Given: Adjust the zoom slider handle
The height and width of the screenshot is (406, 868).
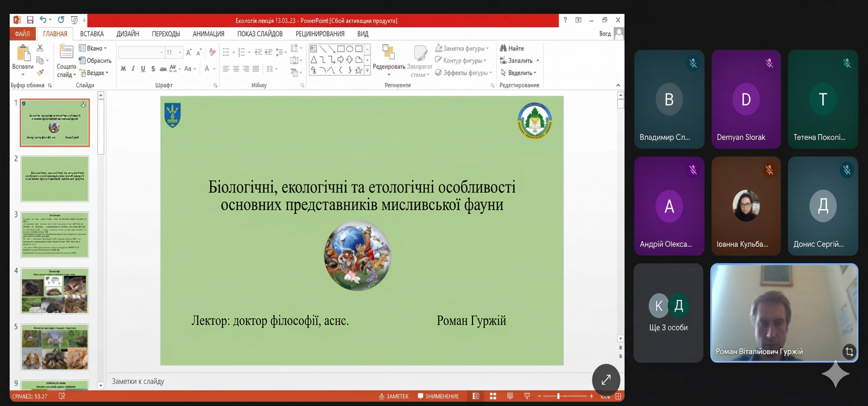Looking at the screenshot, I should click(x=558, y=396).
